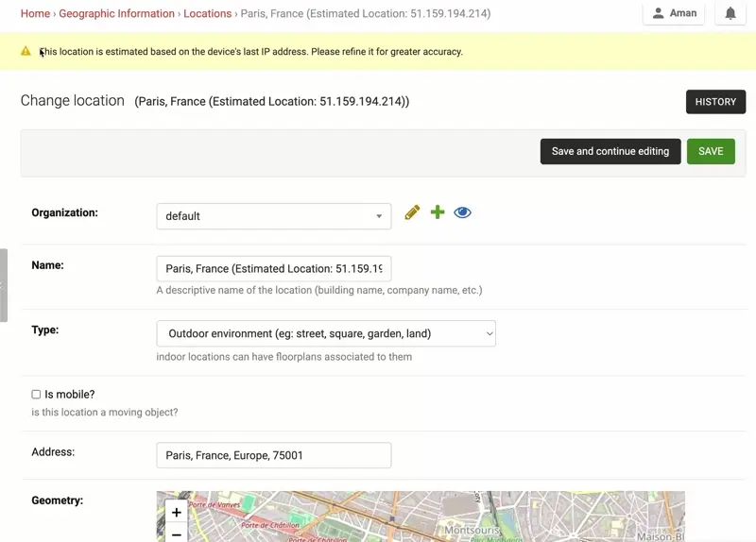Open the Organization dropdown showing default
This screenshot has height=542, width=756.
tap(274, 216)
